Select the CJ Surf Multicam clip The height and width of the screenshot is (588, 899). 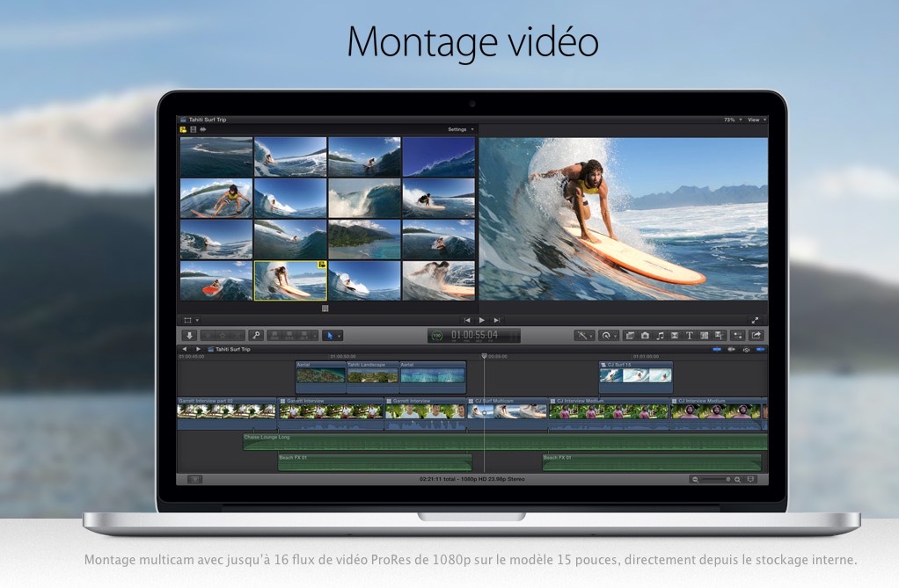(x=508, y=413)
